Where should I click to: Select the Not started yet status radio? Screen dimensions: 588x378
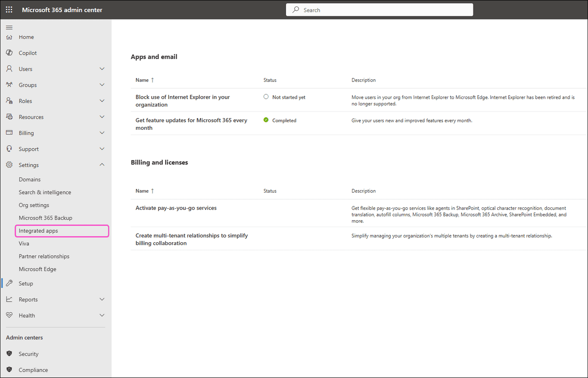click(266, 97)
